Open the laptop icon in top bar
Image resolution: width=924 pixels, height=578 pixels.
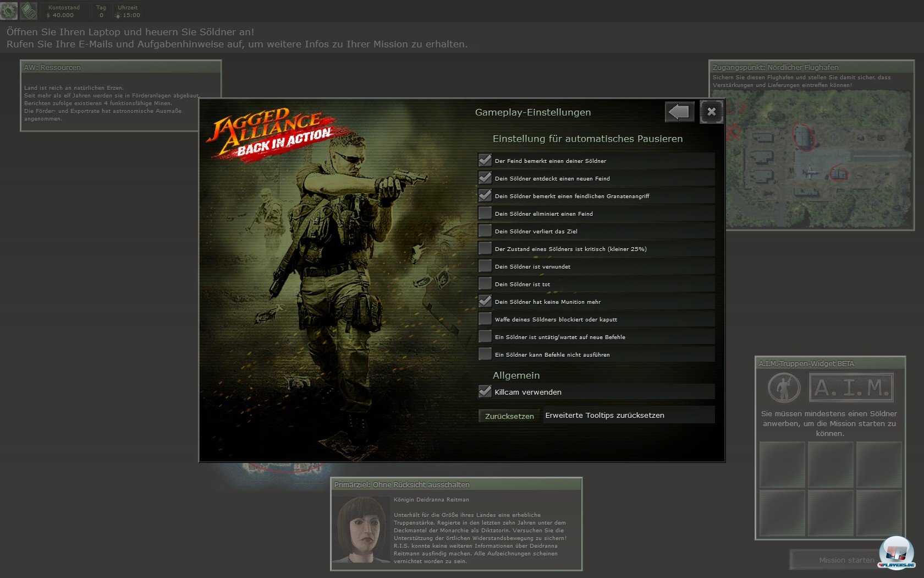tap(28, 10)
